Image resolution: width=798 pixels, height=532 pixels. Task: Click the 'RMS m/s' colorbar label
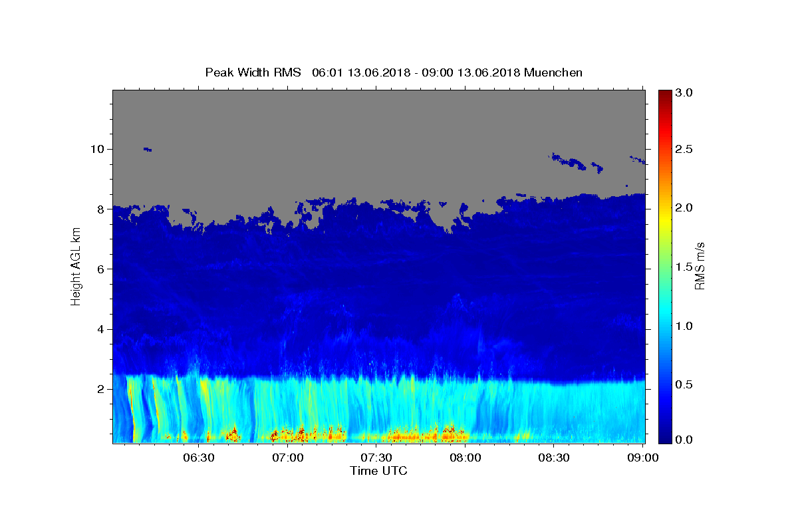pos(699,266)
